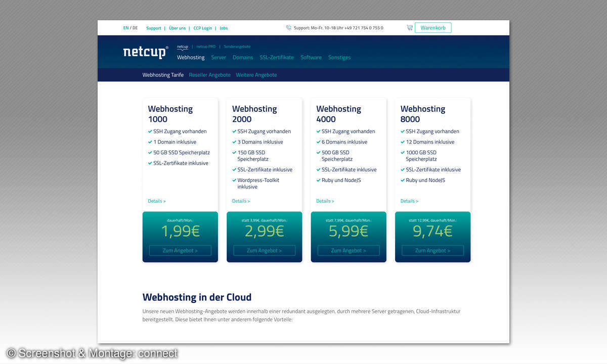Click '50 GB SSD Speicherplatz' text
The height and width of the screenshot is (364, 607).
click(x=182, y=153)
